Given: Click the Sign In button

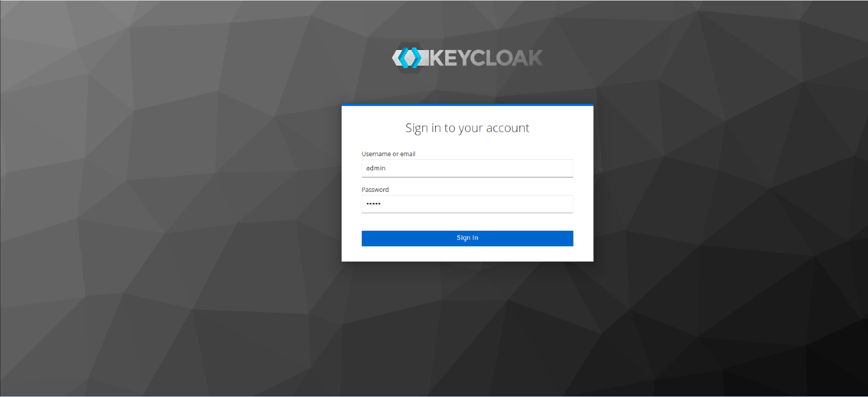Looking at the screenshot, I should (x=467, y=238).
